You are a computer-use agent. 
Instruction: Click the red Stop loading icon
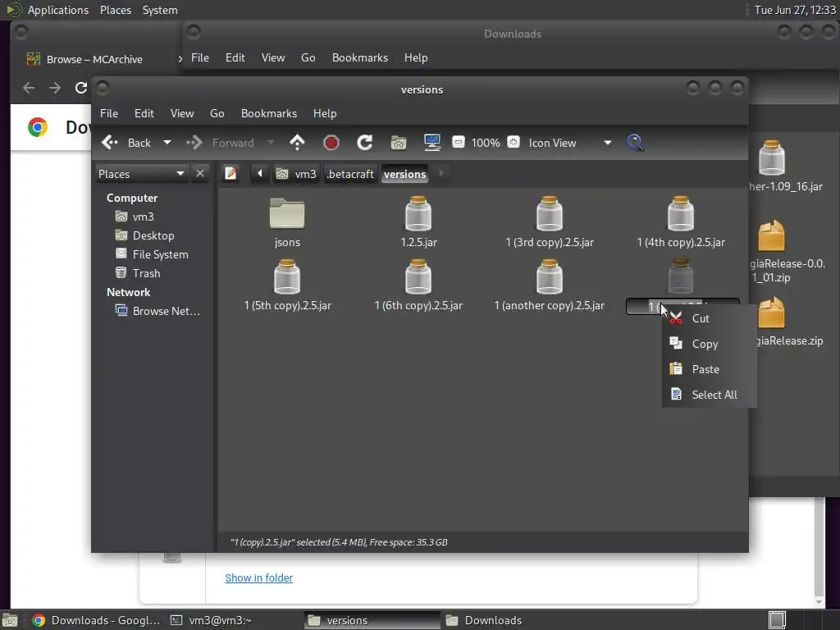click(331, 143)
